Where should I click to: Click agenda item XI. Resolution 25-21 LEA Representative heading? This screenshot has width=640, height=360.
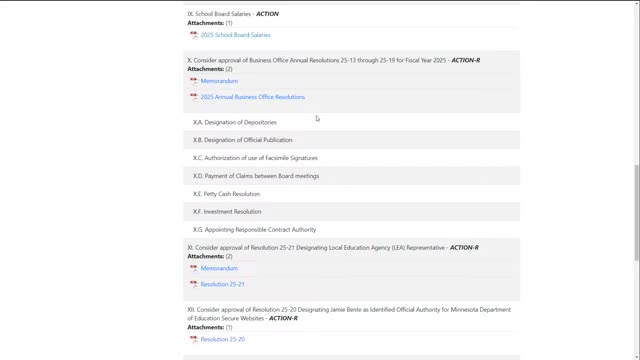pos(333,248)
